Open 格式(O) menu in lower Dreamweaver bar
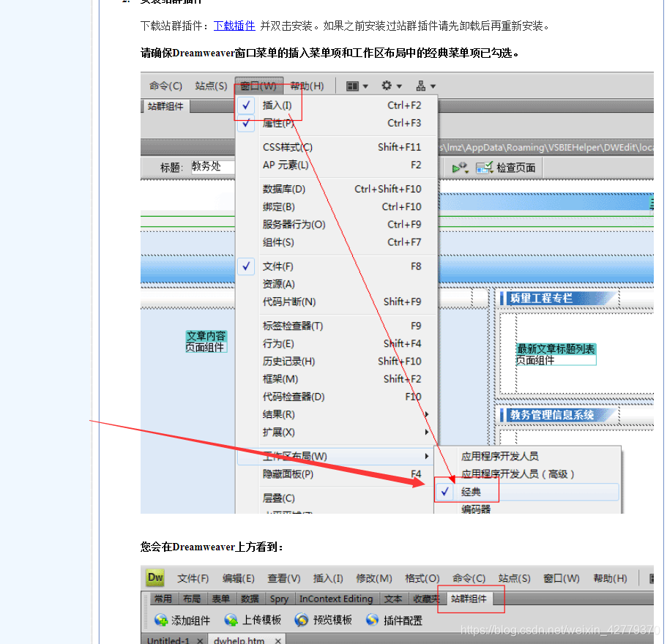 (x=422, y=579)
